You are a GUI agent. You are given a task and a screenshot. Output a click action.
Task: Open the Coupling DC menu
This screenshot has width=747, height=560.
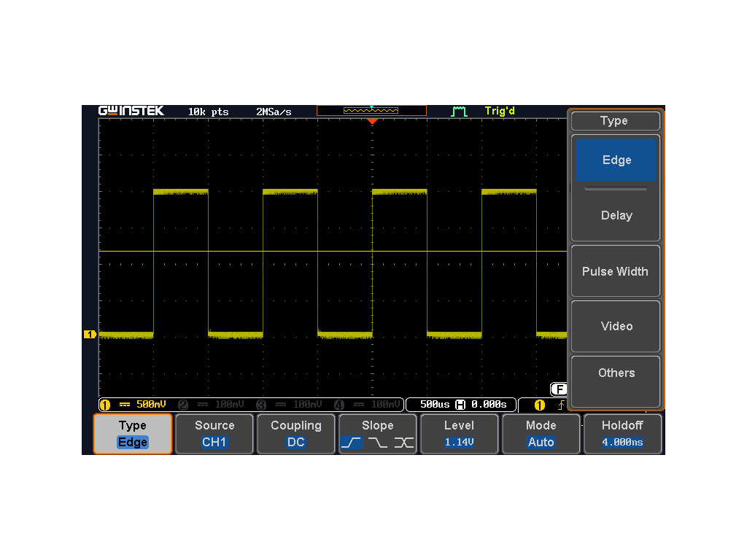[x=296, y=434]
